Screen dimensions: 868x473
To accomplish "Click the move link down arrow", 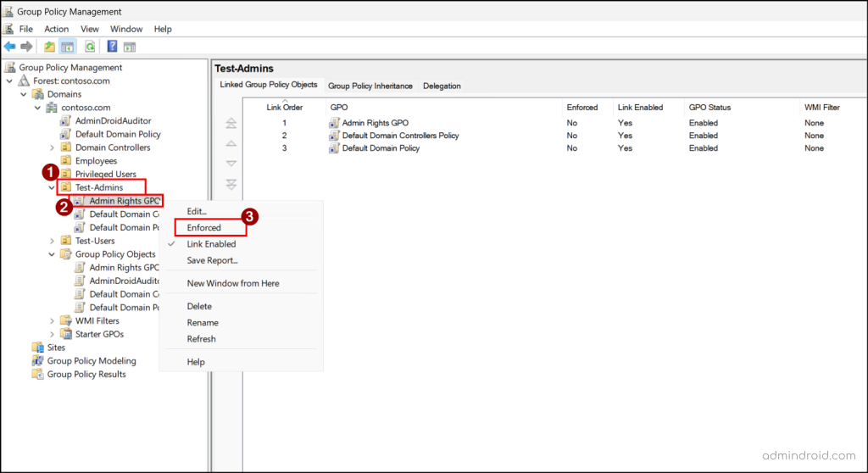I will click(231, 164).
